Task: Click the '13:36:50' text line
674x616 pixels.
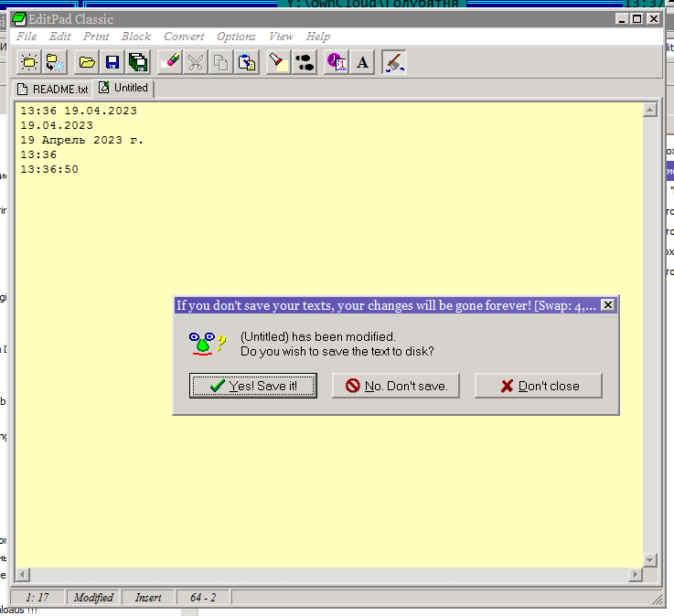Action: click(x=49, y=169)
